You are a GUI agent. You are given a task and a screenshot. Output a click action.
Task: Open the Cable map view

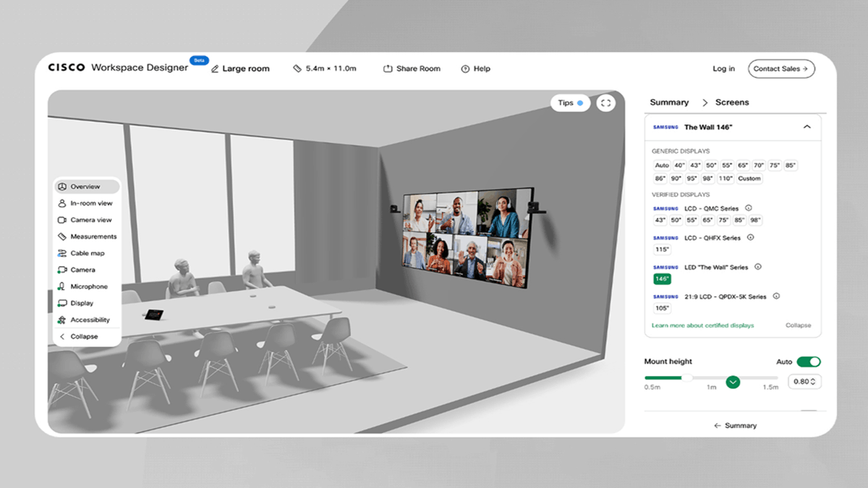click(x=85, y=253)
